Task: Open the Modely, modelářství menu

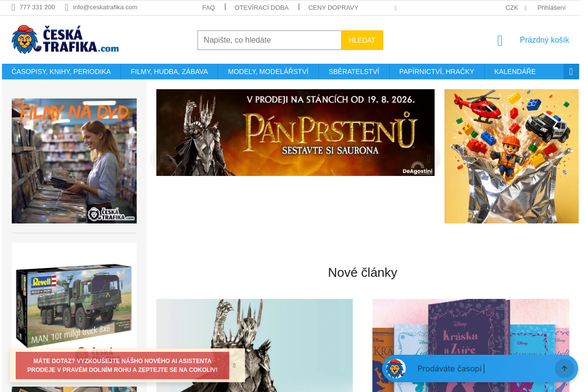Action: coord(268,72)
